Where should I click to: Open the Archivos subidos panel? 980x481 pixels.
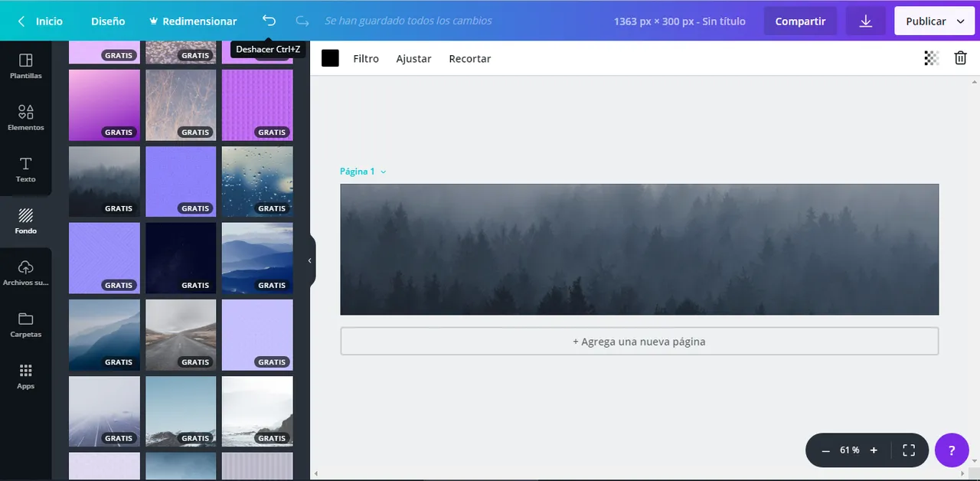point(26,273)
